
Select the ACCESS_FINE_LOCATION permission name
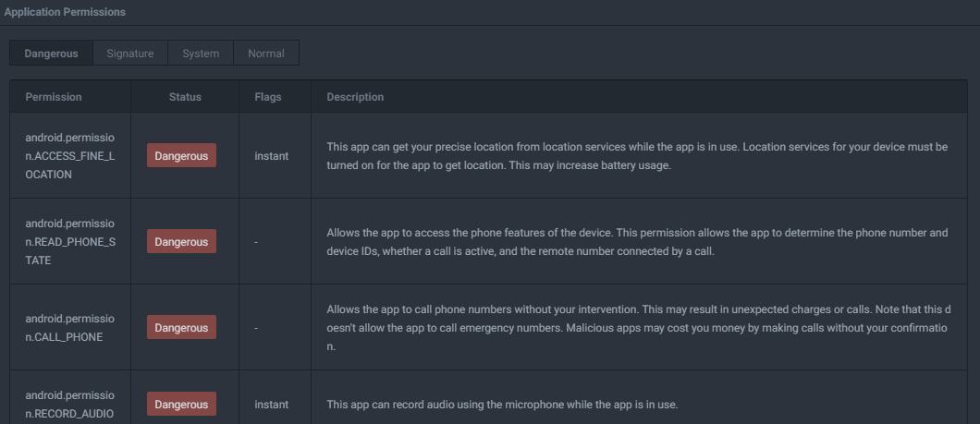point(70,156)
